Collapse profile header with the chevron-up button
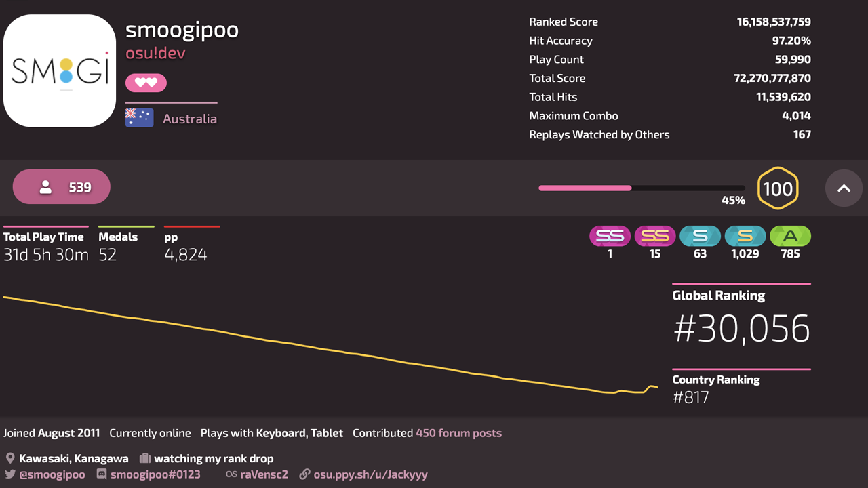 [844, 188]
